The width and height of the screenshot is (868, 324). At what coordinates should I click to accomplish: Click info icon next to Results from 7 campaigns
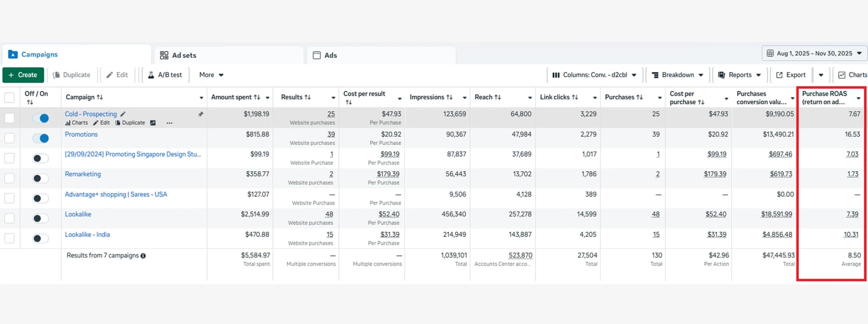click(143, 256)
